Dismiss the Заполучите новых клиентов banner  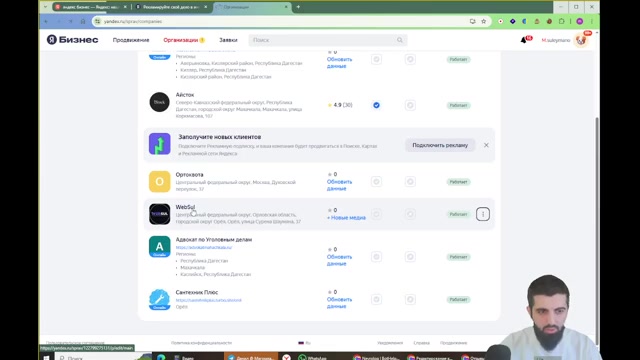click(486, 145)
